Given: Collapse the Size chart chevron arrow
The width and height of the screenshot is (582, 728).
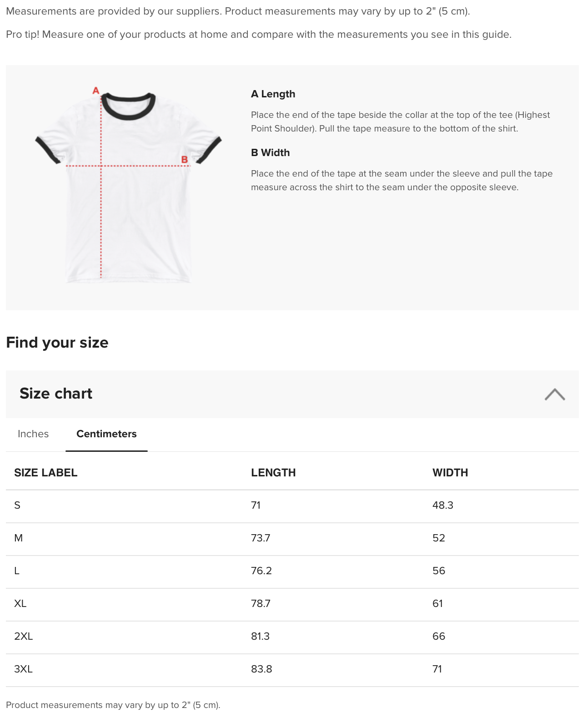Looking at the screenshot, I should [x=554, y=394].
